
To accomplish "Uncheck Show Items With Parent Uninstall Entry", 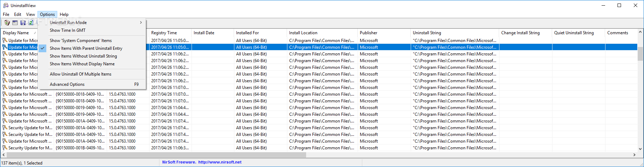I will (x=86, y=48).
